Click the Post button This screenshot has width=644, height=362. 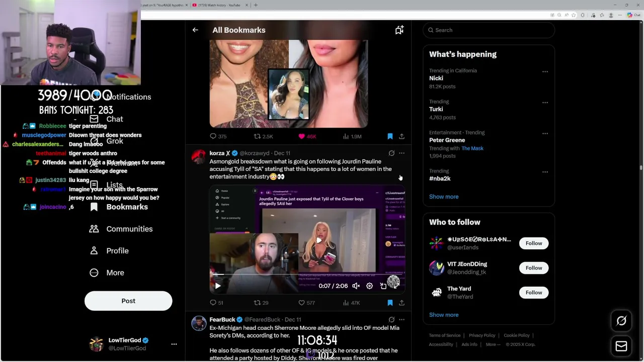point(128,301)
